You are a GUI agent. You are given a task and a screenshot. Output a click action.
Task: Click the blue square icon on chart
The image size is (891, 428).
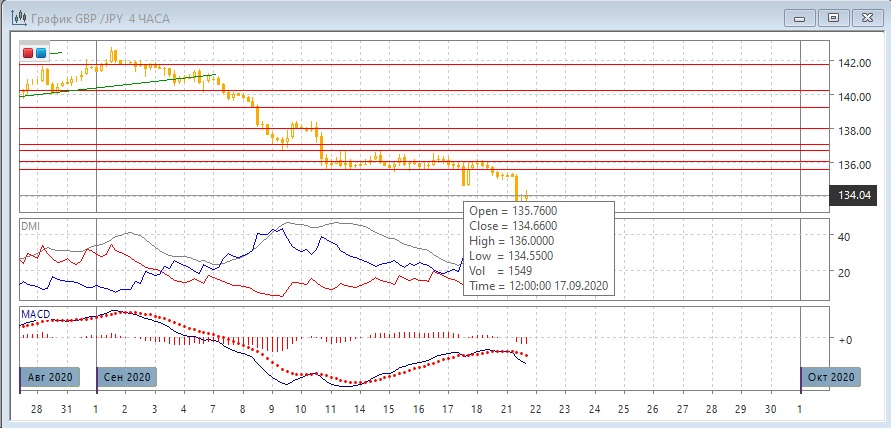coord(40,53)
